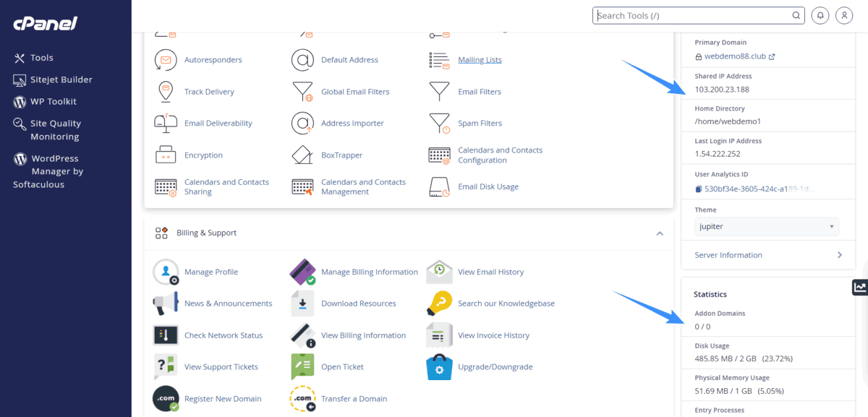Click the Calendars and Contacts Configuration icon
The height and width of the screenshot is (417, 868).
pyautogui.click(x=439, y=155)
